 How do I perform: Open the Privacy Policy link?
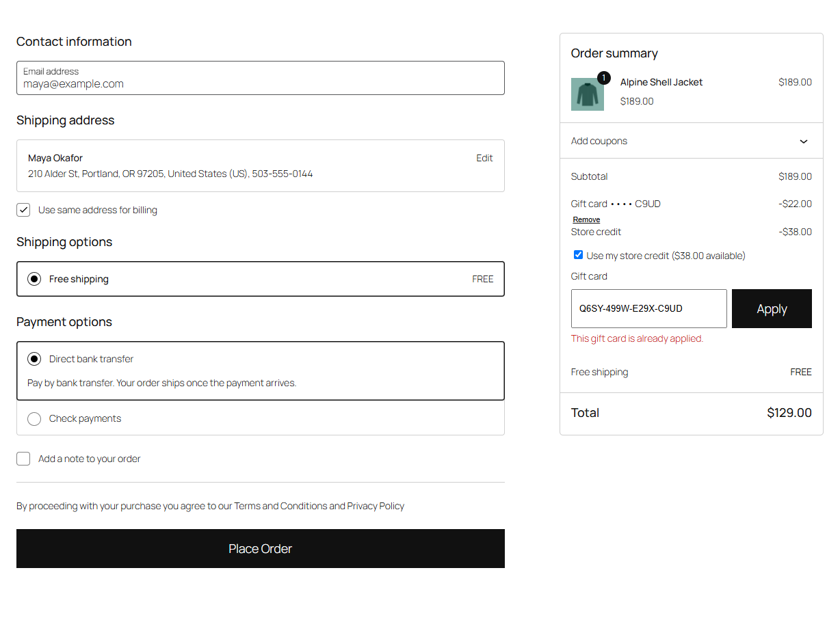376,507
